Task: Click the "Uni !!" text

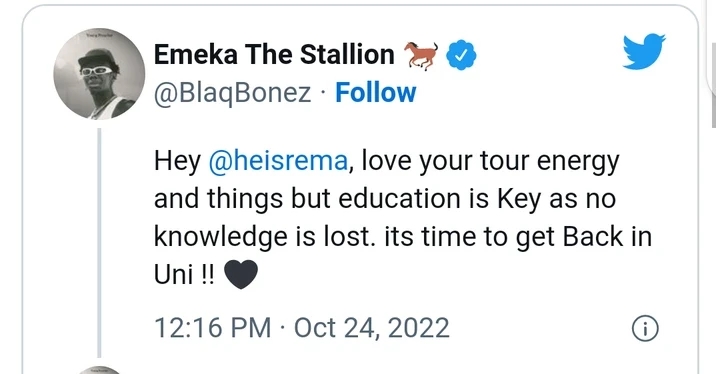Action: pyautogui.click(x=184, y=275)
